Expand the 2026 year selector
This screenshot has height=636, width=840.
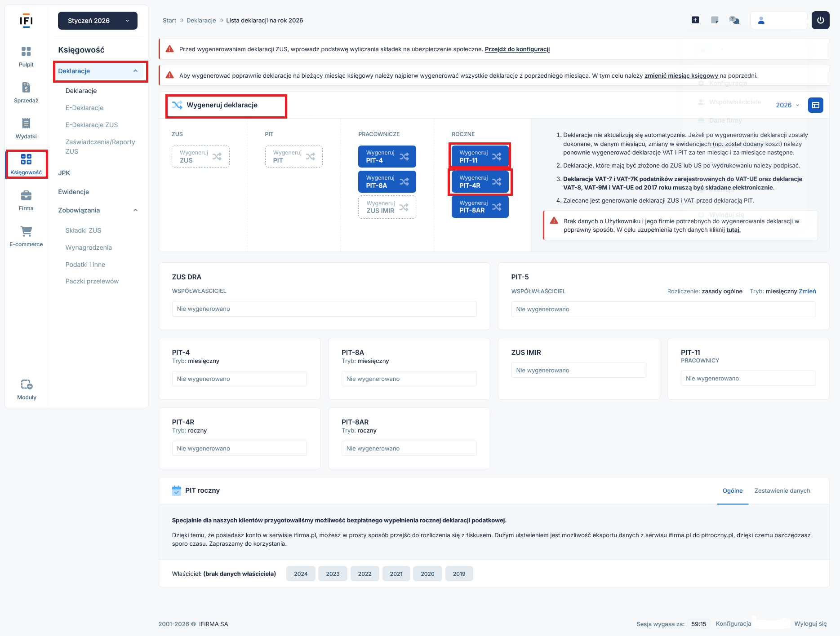tap(787, 105)
